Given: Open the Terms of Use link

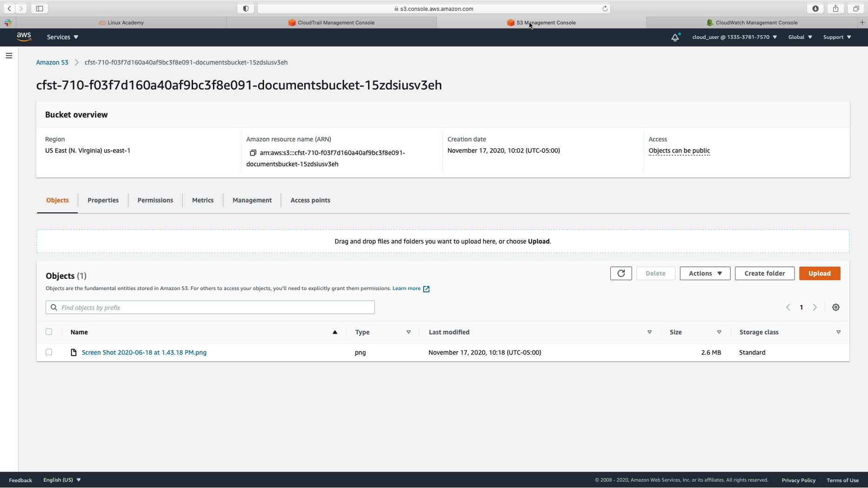Looking at the screenshot, I should pyautogui.click(x=842, y=480).
